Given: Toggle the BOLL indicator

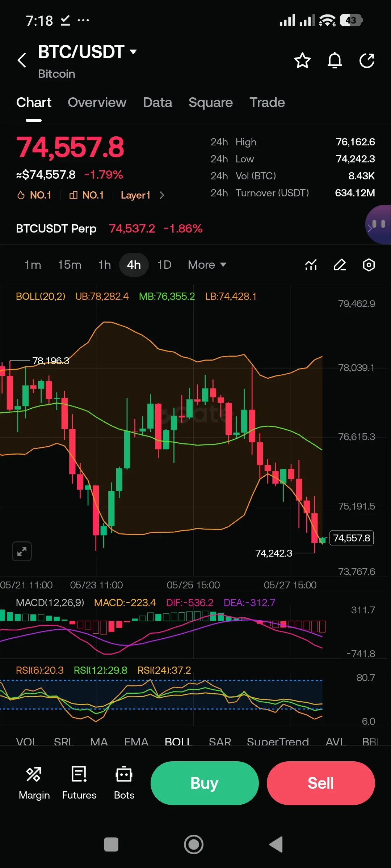Looking at the screenshot, I should coord(178,741).
